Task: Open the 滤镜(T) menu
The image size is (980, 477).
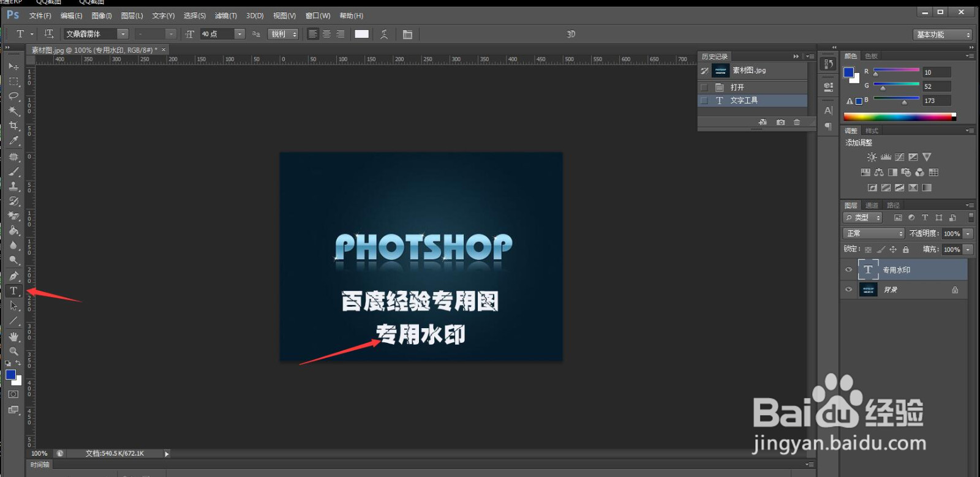Action: [225, 15]
